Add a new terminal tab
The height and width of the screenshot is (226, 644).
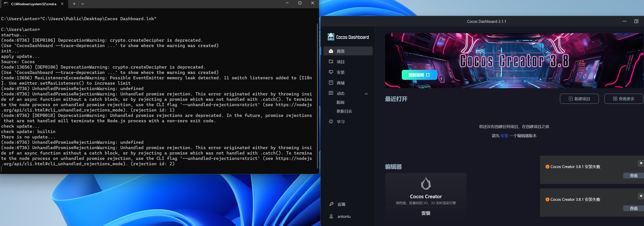click(74, 4)
